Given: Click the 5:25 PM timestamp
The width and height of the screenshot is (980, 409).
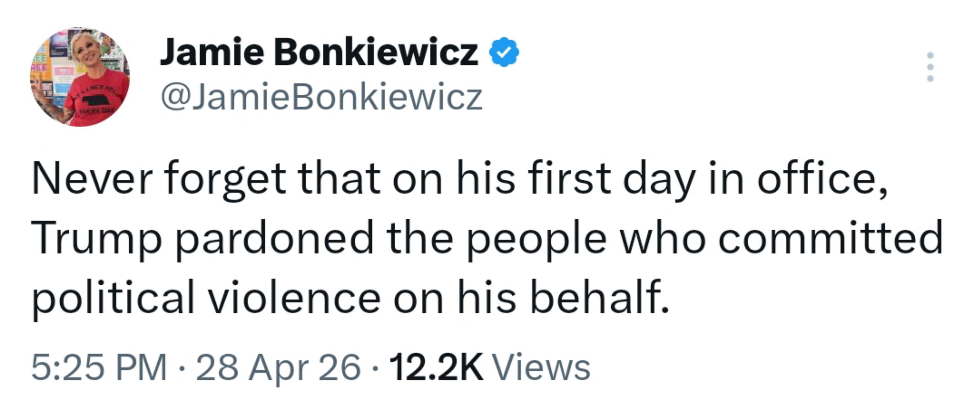Looking at the screenshot, I should (x=99, y=367).
